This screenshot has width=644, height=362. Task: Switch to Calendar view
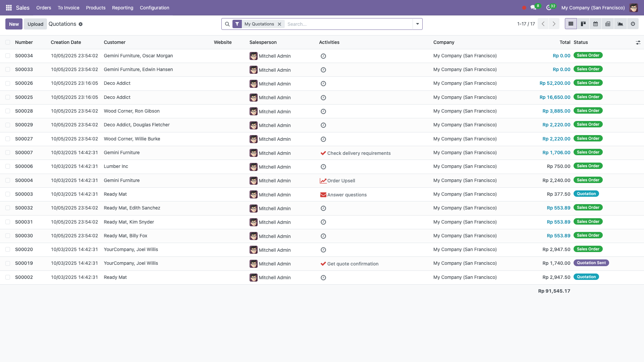click(x=595, y=24)
